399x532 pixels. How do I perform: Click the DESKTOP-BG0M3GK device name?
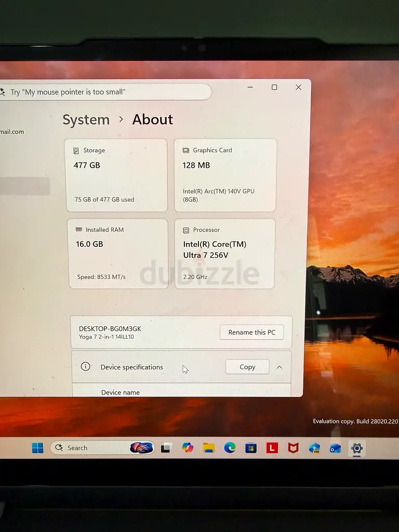[x=110, y=328]
